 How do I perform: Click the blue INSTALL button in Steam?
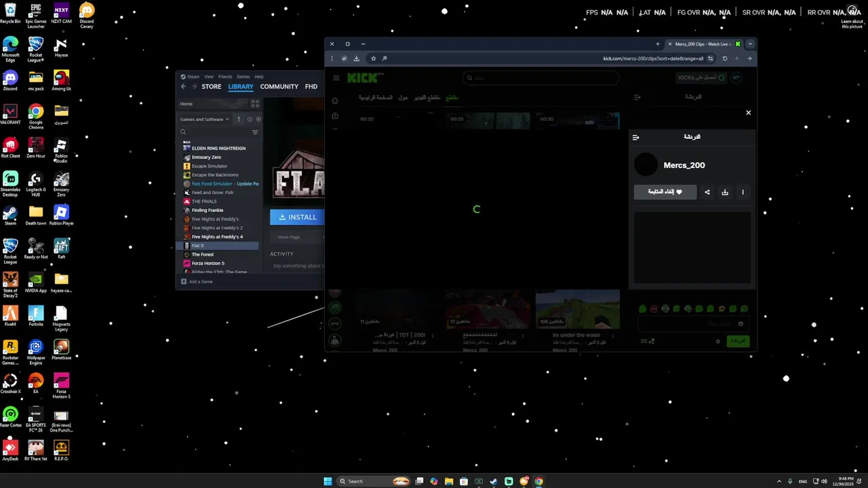click(298, 217)
